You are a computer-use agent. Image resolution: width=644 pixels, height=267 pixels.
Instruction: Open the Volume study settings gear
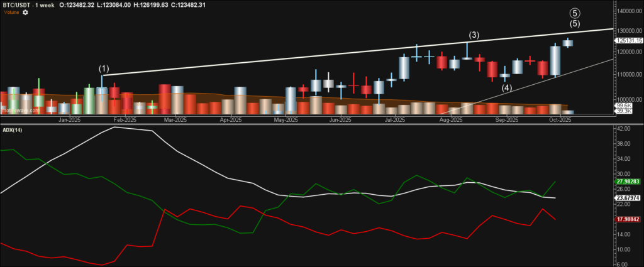pyautogui.click(x=25, y=13)
